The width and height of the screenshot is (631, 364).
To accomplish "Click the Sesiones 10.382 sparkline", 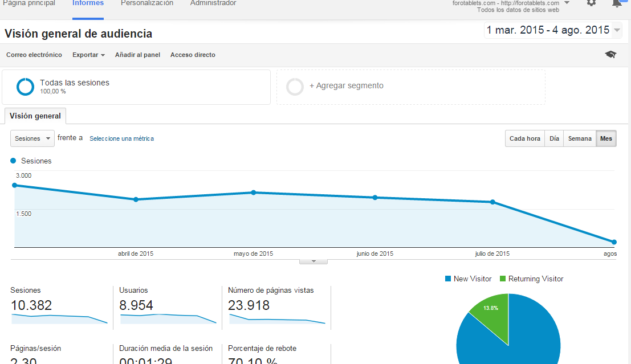I will pos(59,319).
